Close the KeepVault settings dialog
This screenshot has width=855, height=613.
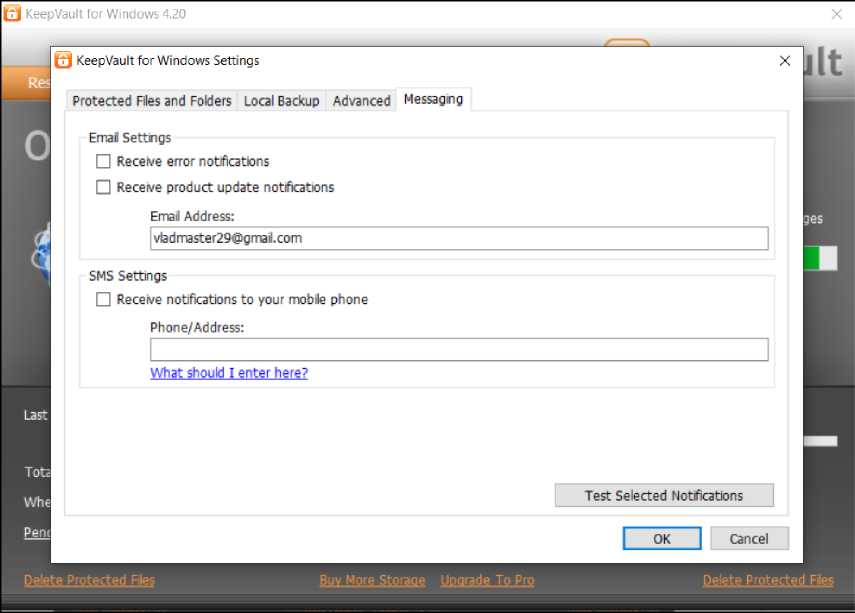pyautogui.click(x=784, y=60)
